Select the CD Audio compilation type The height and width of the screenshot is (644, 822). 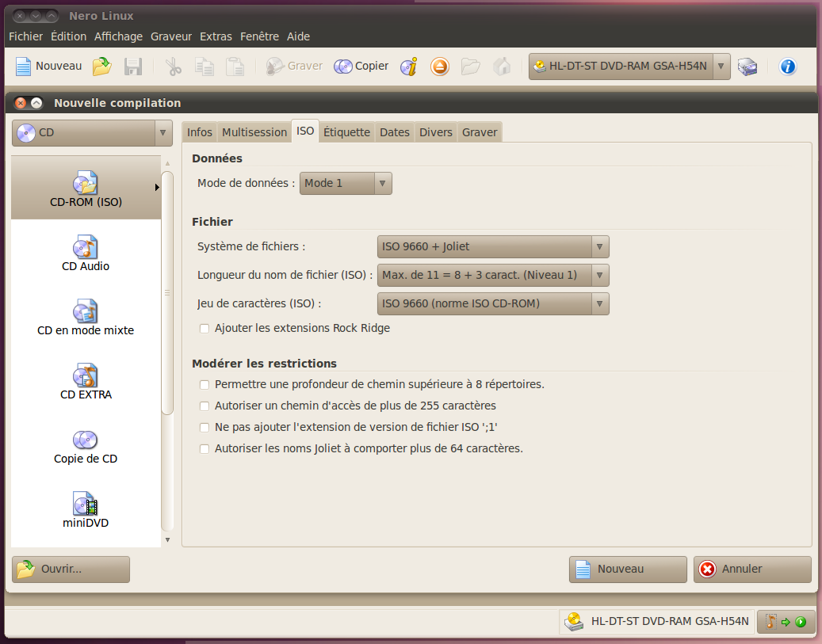86,253
